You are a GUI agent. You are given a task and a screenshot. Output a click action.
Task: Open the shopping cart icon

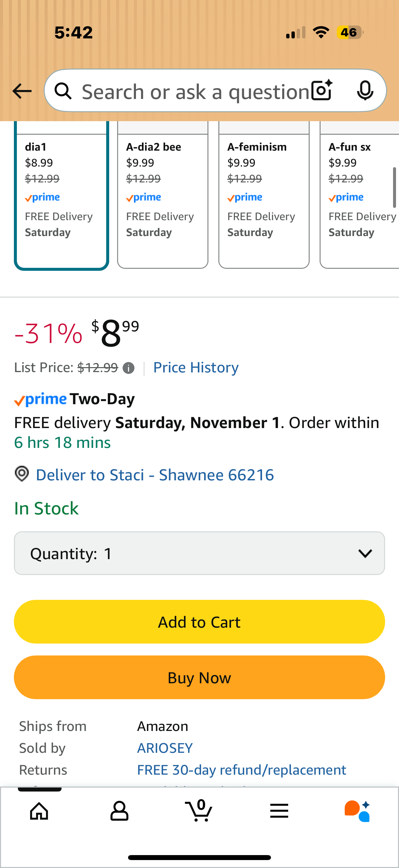click(199, 811)
